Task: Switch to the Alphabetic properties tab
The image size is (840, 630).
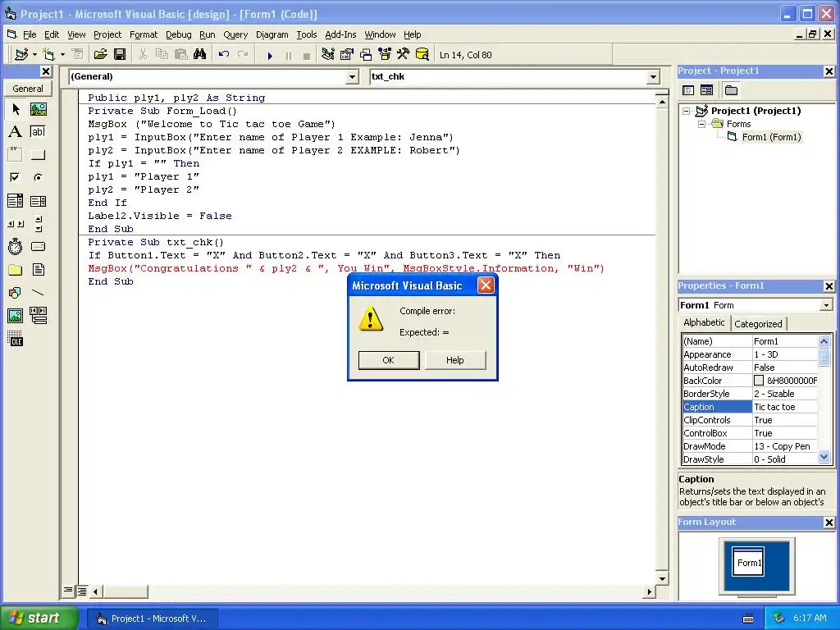Action: coord(704,322)
